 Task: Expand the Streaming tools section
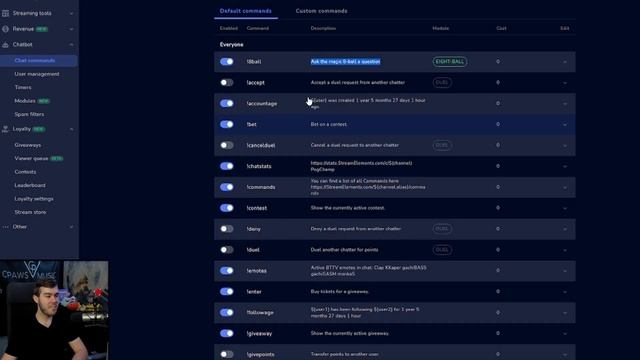point(71,13)
